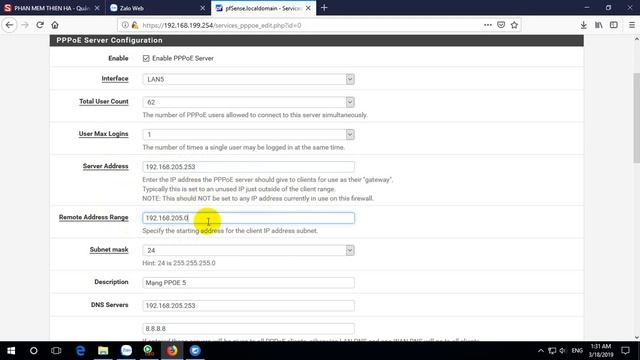
Task: Click the Total User Count label
Action: (104, 101)
